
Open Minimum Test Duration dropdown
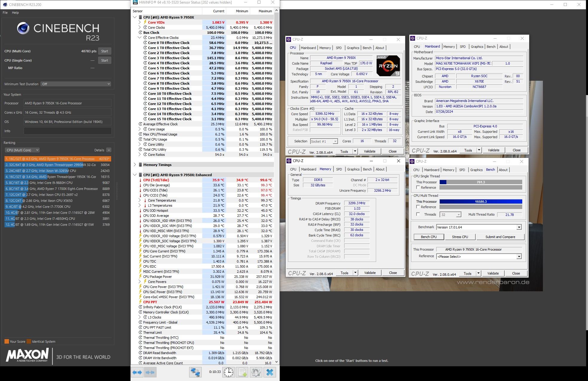[76, 84]
